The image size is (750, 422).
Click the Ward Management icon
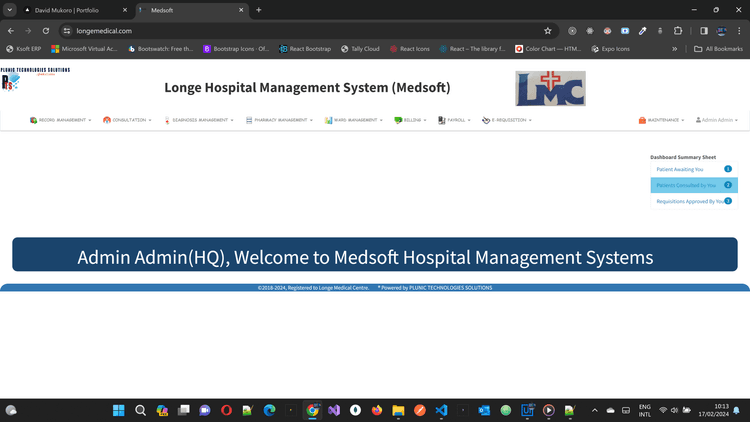tap(327, 120)
